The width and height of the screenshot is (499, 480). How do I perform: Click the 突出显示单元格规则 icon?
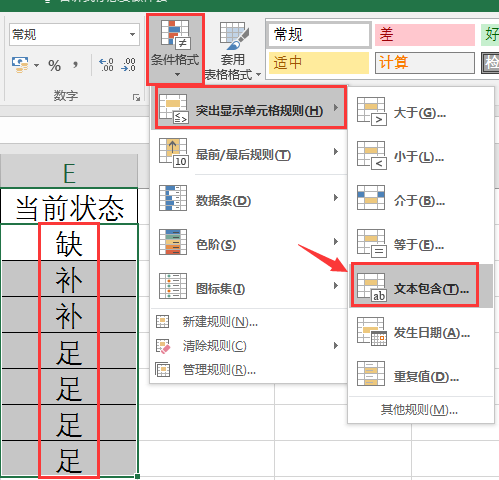pos(174,109)
